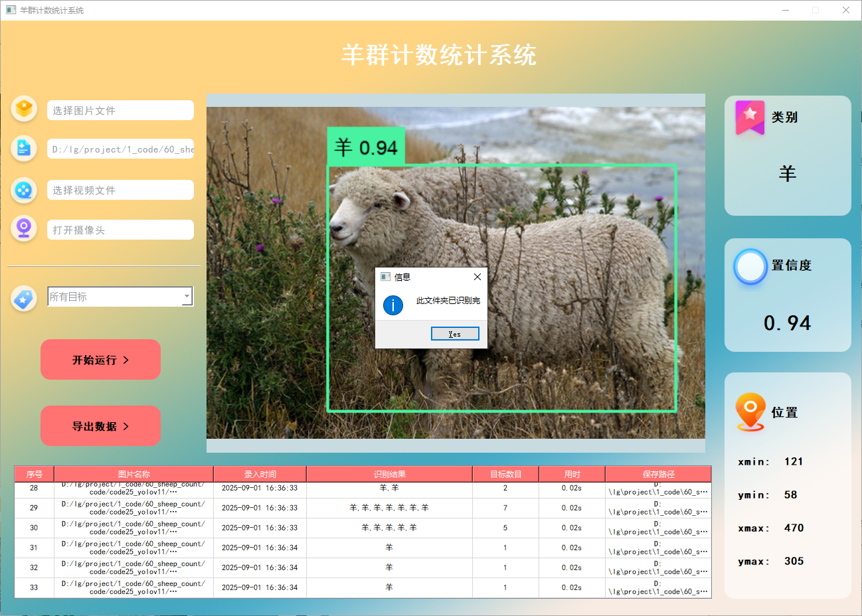862x616 pixels.
Task: Close the 羊群计数统计系统 main window
Action: [846, 10]
